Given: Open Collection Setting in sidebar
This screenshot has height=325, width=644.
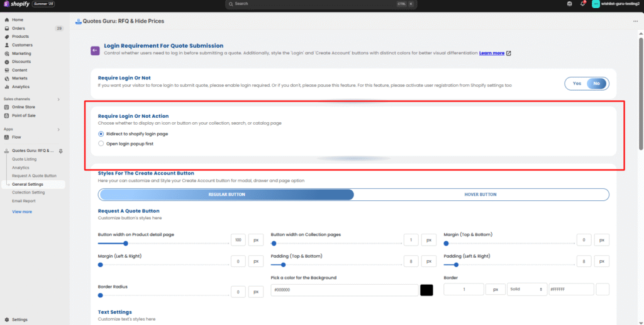Looking at the screenshot, I should (x=28, y=192).
